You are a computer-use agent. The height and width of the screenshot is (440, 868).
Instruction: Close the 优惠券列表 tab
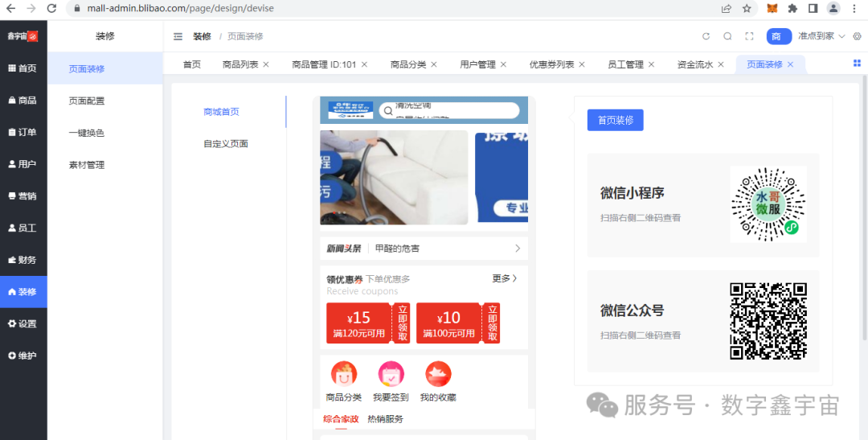point(582,64)
